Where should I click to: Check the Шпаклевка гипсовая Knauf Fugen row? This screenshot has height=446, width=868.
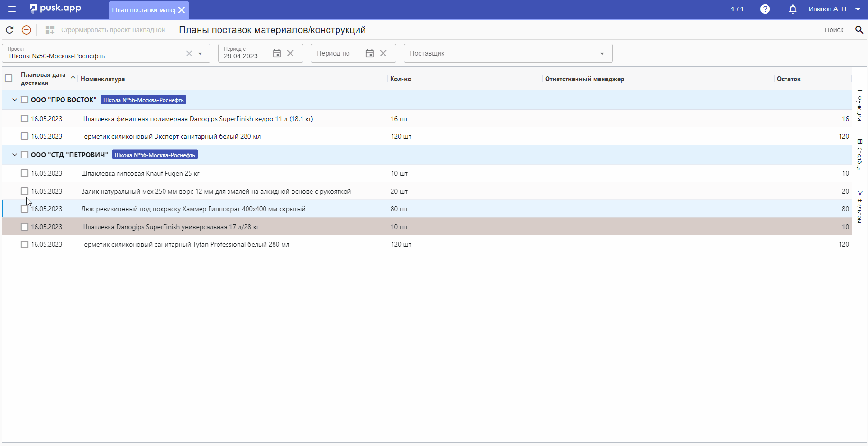(x=25, y=173)
